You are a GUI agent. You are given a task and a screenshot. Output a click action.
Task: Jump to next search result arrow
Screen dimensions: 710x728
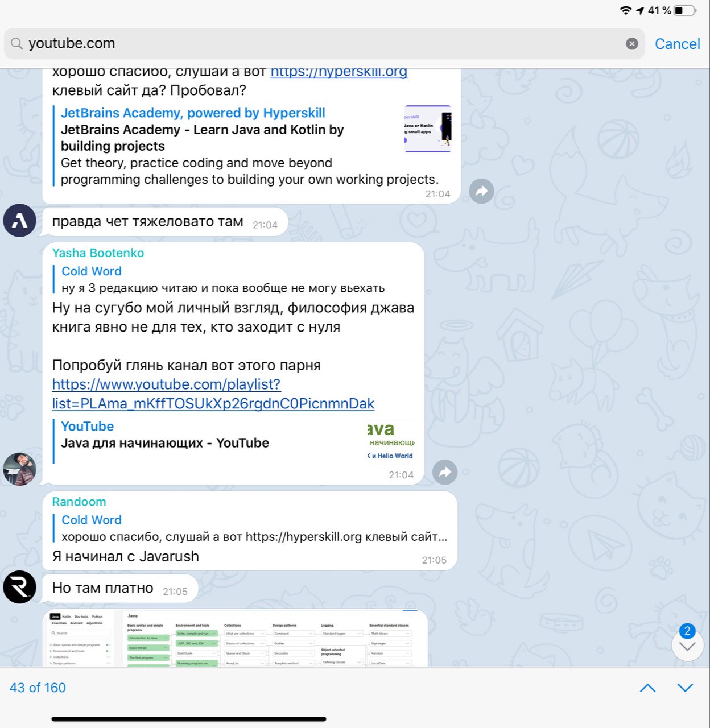click(x=686, y=688)
